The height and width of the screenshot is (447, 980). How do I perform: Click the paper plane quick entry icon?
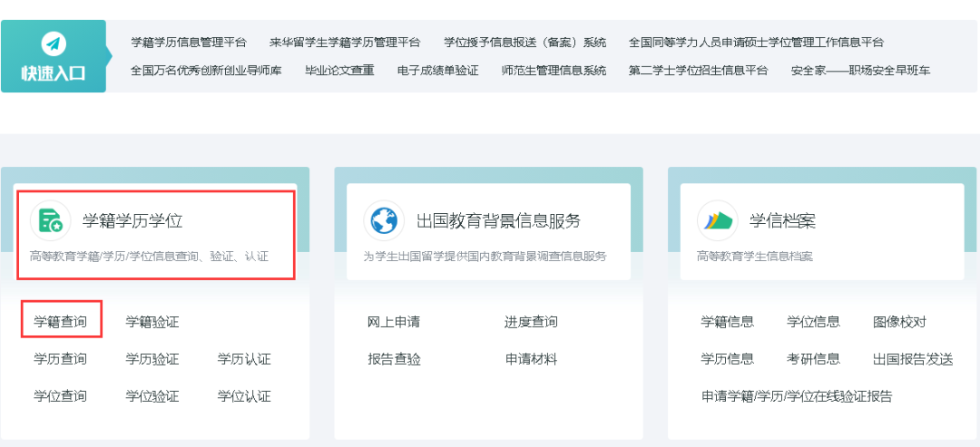click(54, 44)
